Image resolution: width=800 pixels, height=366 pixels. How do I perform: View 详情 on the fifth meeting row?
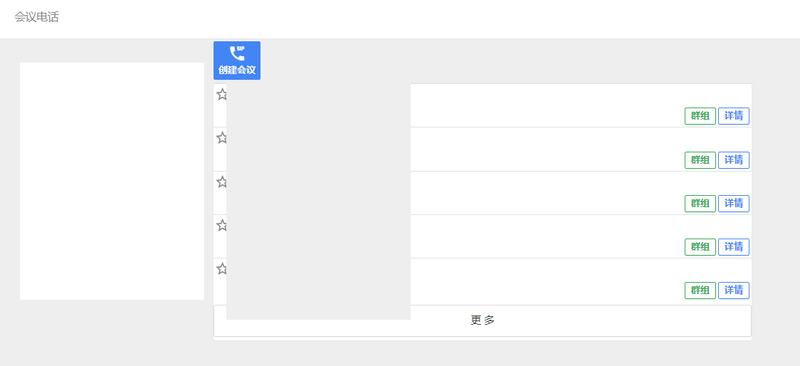click(x=734, y=290)
